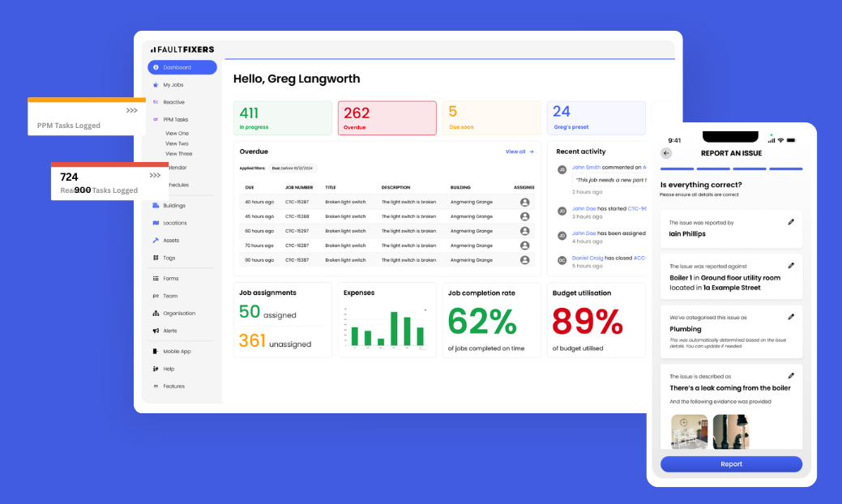
Task: Open PPM Tasks in the sidebar
Action: 176,120
